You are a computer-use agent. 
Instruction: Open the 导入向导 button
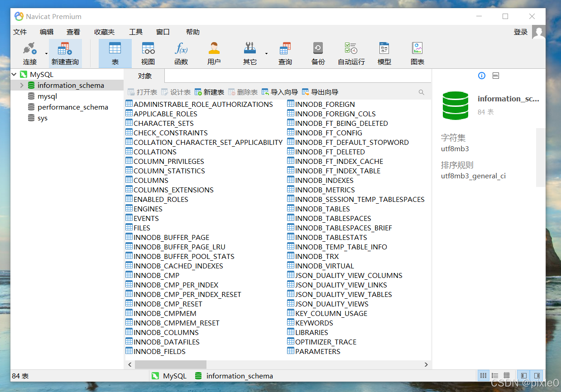click(280, 92)
